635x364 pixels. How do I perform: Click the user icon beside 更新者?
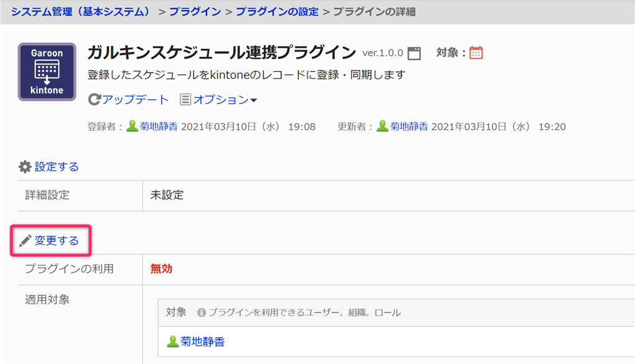382,127
